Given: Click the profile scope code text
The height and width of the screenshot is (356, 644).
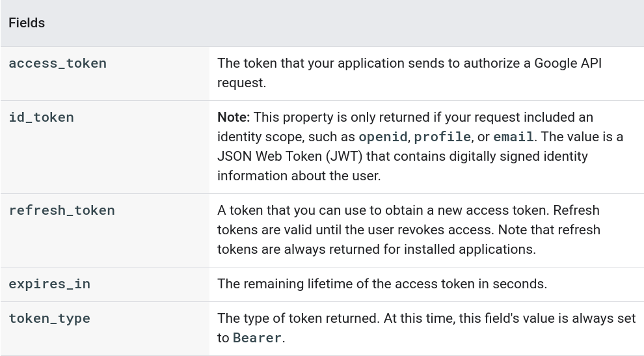Looking at the screenshot, I should [x=442, y=137].
